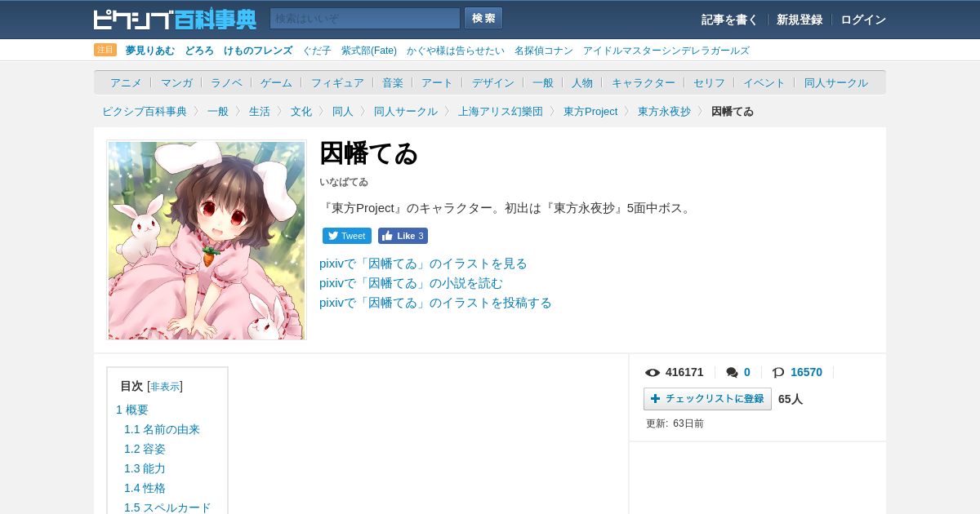This screenshot has height=514, width=980.
Task: Select the アート category menu item
Action: [437, 82]
